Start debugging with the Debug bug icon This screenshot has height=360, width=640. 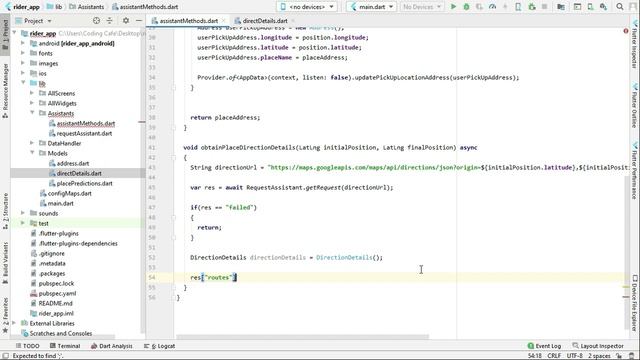(x=466, y=7)
